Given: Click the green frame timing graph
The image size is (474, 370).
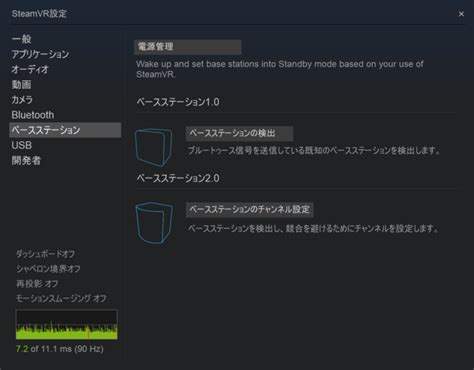Looking at the screenshot, I should 67,324.
